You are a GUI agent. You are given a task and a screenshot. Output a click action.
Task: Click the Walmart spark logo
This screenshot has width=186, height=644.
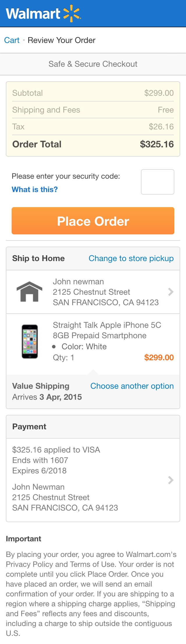click(x=71, y=13)
